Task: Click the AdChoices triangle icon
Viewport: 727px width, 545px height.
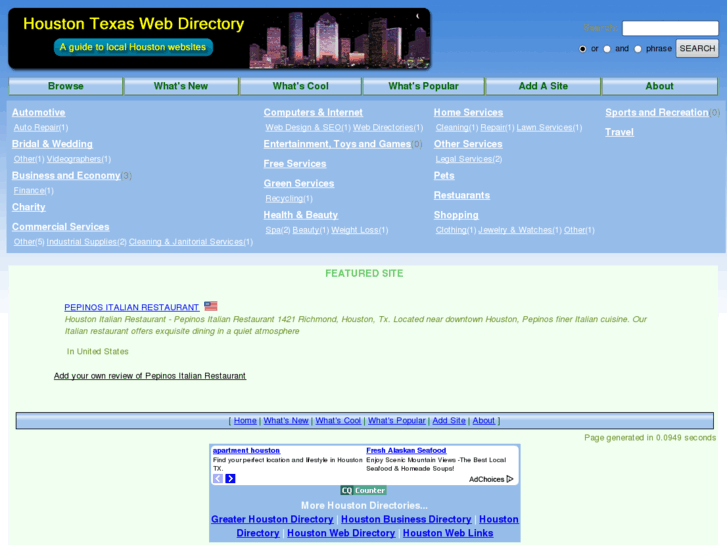Action: coord(510,479)
